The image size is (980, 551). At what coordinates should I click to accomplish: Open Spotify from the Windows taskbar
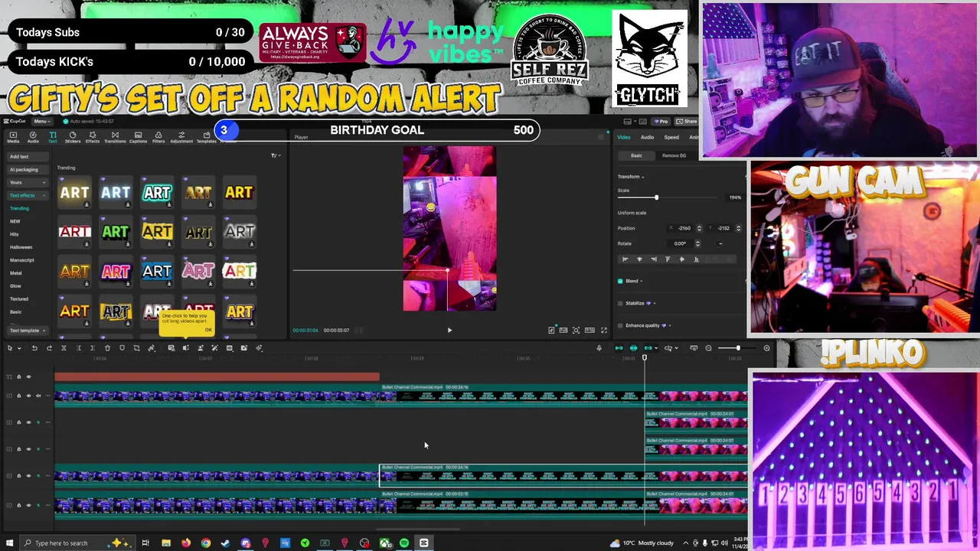click(x=404, y=543)
